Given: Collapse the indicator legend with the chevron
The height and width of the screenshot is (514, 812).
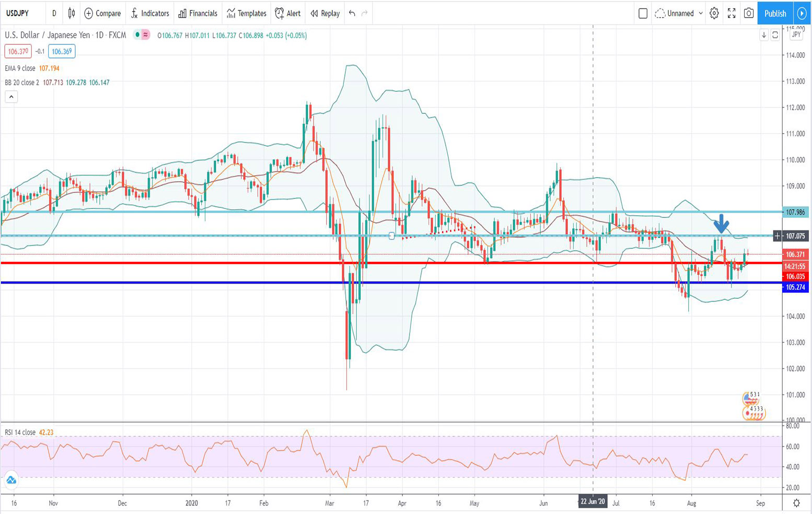Looking at the screenshot, I should click(11, 97).
